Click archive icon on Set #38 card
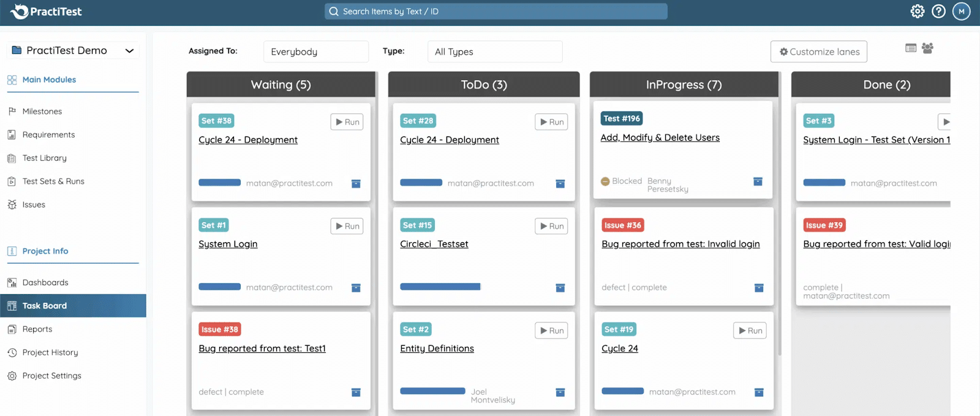Image resolution: width=980 pixels, height=416 pixels. 356,184
